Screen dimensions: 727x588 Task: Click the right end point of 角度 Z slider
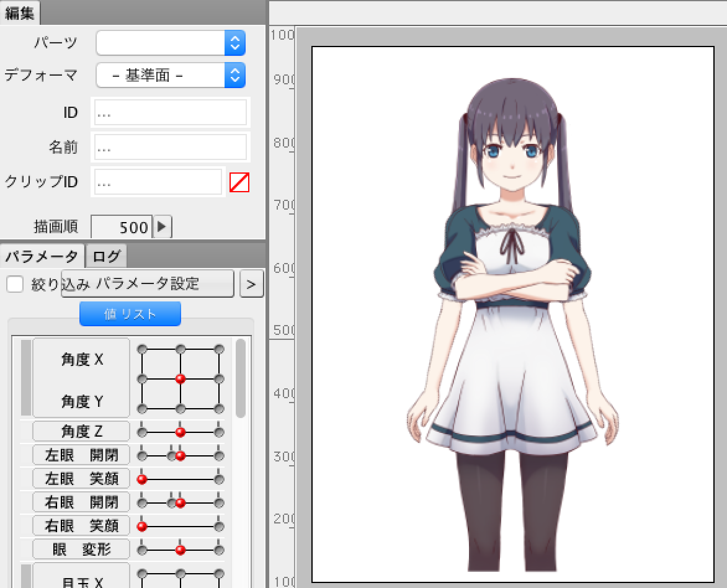tap(220, 432)
